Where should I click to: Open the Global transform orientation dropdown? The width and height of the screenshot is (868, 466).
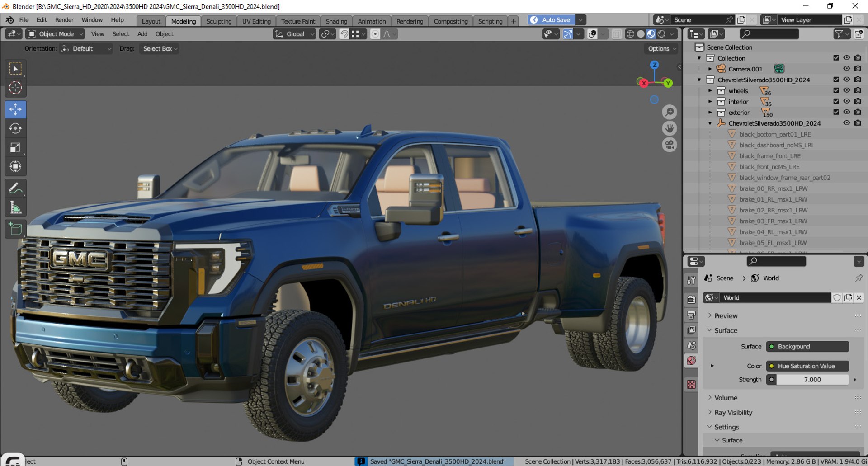click(x=294, y=34)
